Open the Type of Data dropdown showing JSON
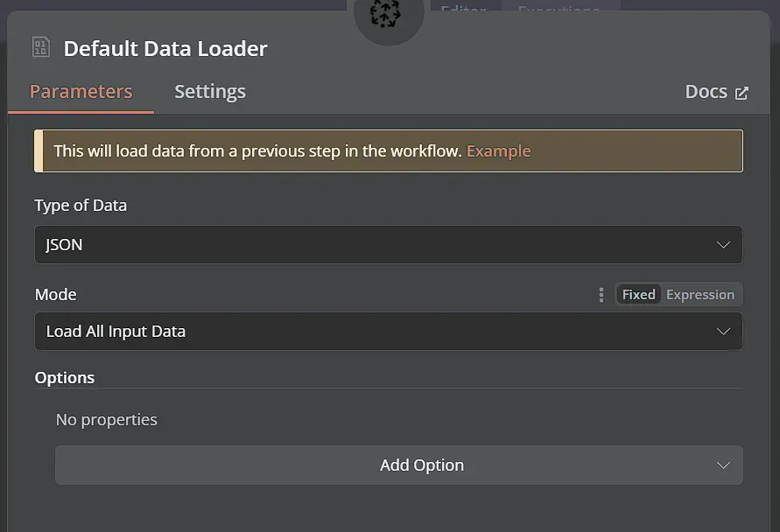The height and width of the screenshot is (532, 780). tap(389, 245)
